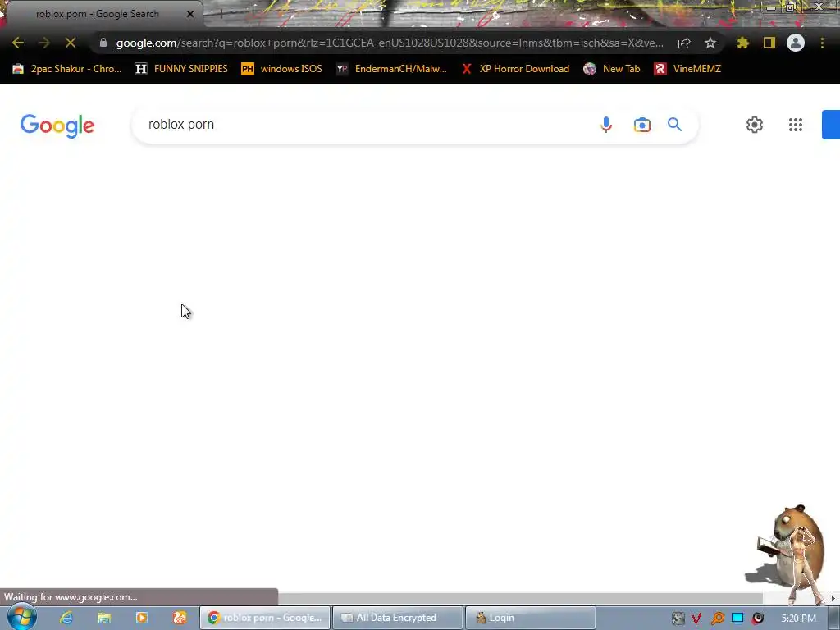Open the Chrome profile avatar

[796, 43]
